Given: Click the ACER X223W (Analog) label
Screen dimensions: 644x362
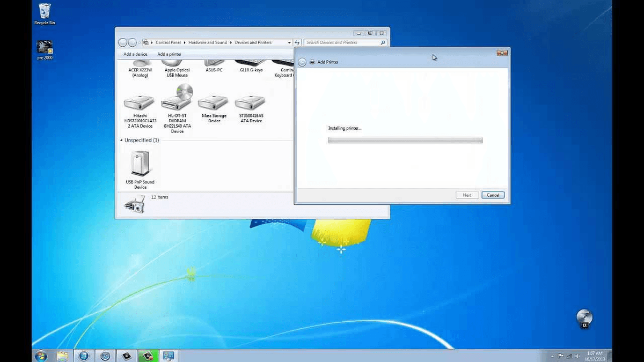Looking at the screenshot, I should tap(141, 72).
